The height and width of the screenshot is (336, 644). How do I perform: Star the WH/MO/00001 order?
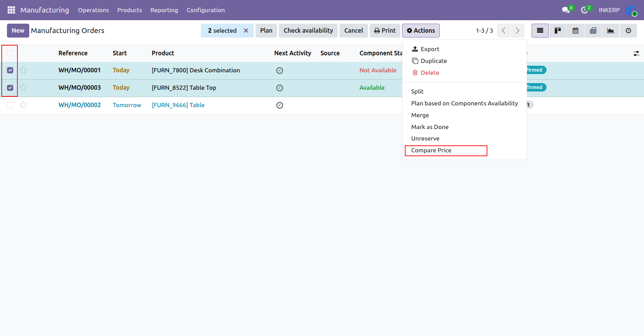pyautogui.click(x=23, y=70)
